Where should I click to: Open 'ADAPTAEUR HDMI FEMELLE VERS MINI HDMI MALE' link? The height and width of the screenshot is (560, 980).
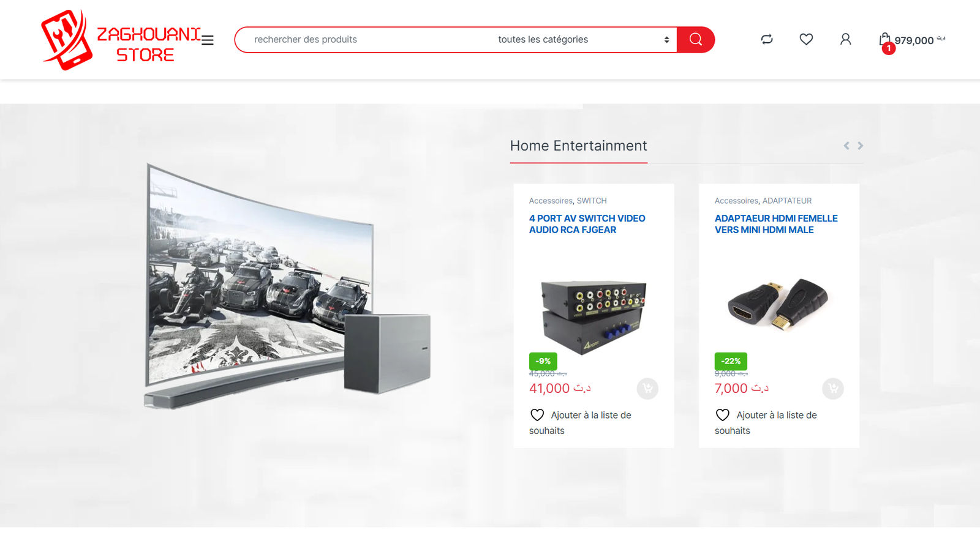(x=776, y=224)
